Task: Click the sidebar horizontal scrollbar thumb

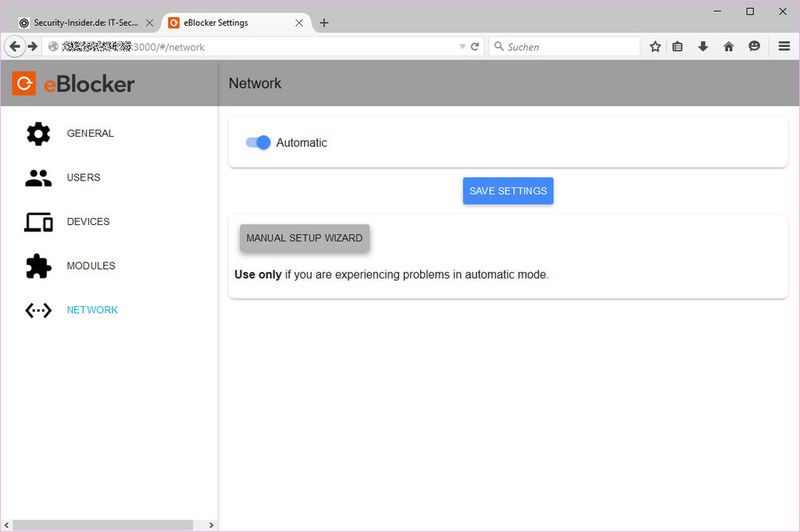Action: pos(103,525)
